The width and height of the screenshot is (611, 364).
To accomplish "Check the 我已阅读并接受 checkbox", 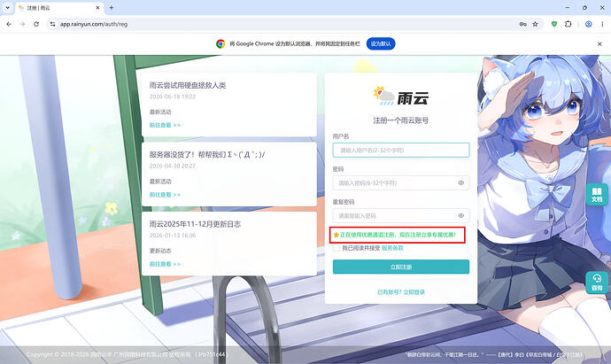I will pos(336,248).
